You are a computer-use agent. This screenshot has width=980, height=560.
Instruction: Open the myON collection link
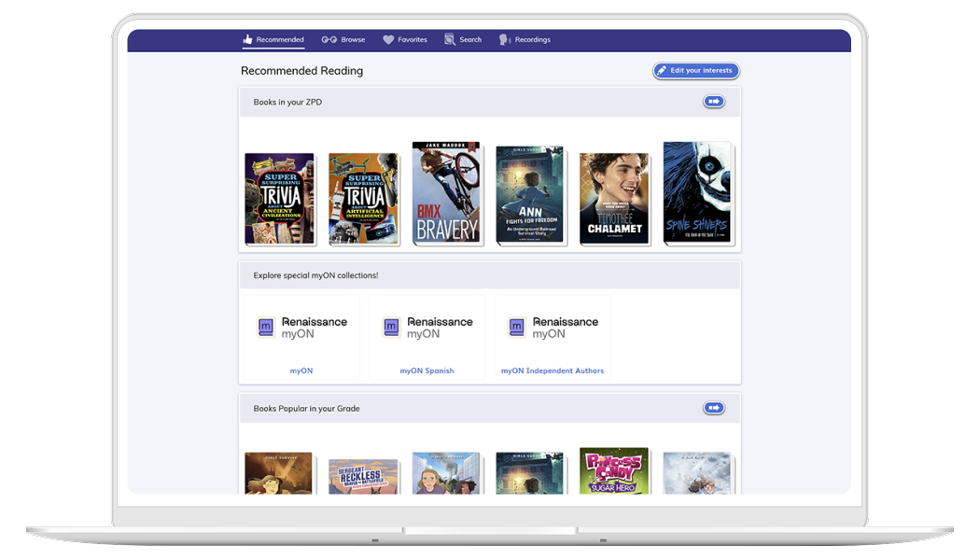tap(301, 371)
